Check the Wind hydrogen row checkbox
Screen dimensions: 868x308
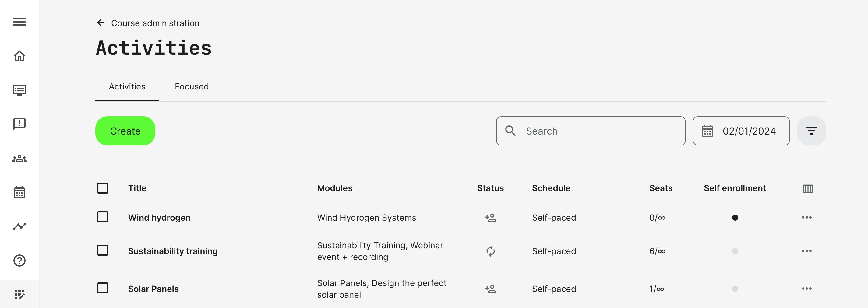point(103,217)
